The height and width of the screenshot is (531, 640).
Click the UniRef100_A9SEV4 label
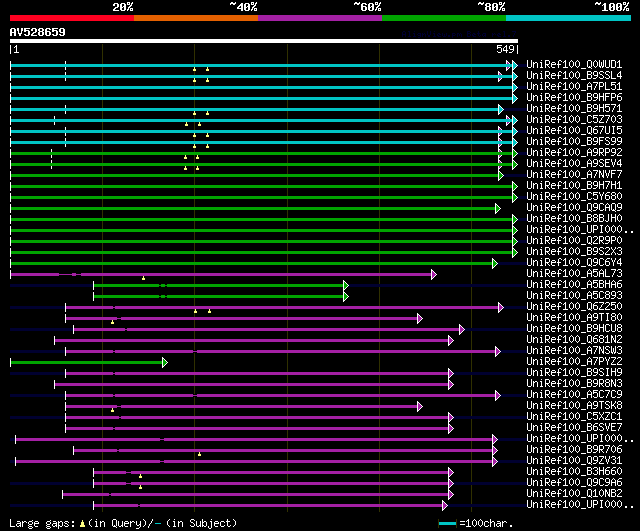click(574, 164)
